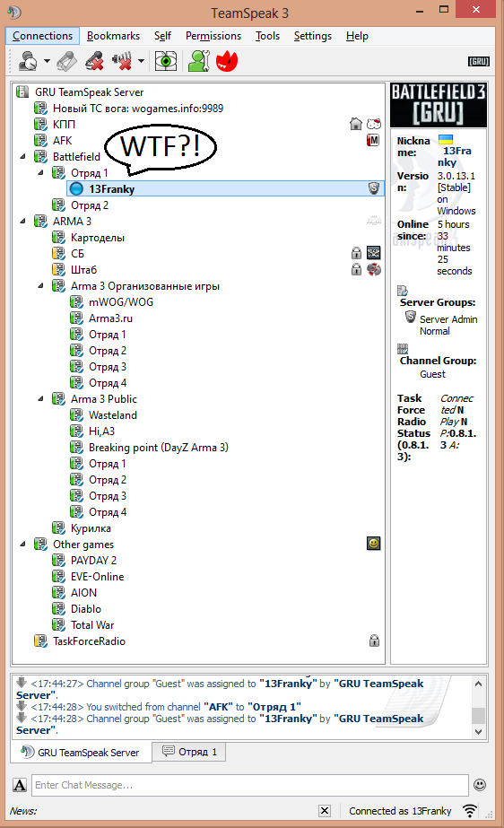Select the Картоделы channel

click(x=98, y=238)
